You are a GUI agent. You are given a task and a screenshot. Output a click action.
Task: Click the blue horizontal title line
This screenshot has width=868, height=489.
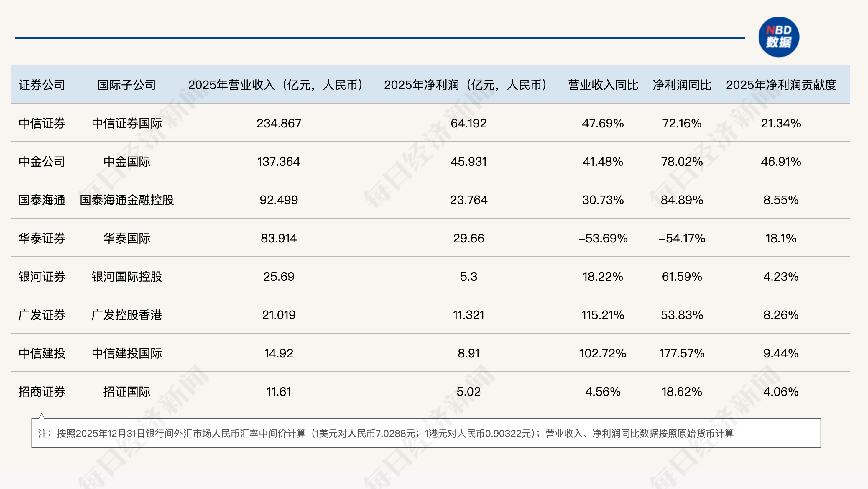379,38
